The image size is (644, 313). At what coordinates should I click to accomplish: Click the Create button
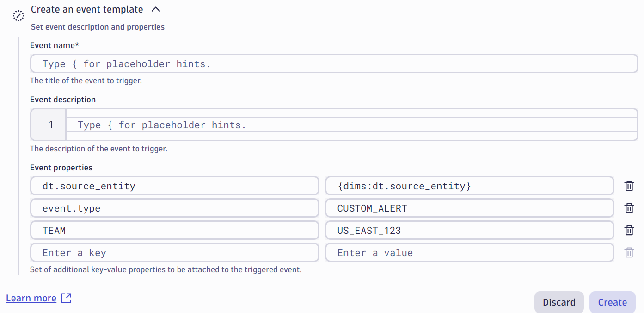coord(612,302)
